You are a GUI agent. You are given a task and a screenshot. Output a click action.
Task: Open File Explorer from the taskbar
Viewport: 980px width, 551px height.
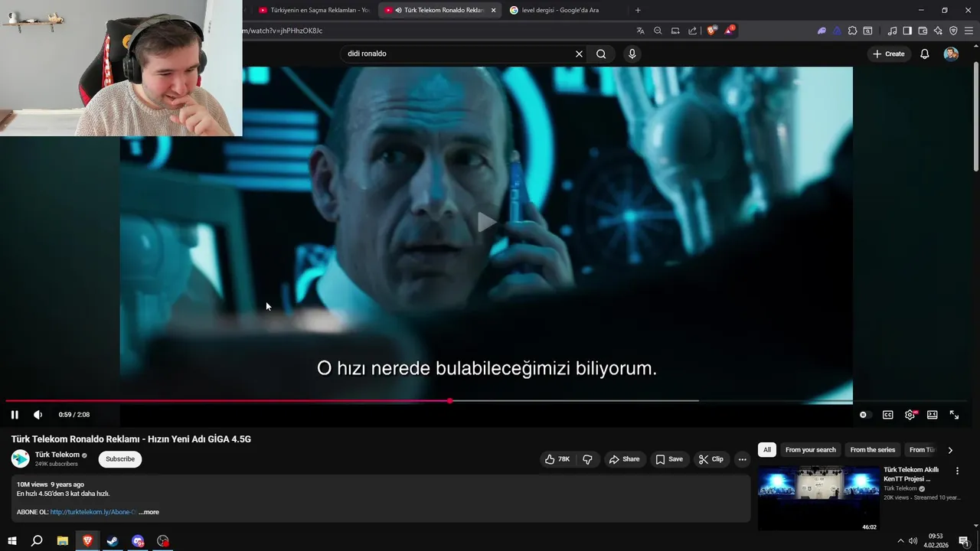click(x=63, y=541)
